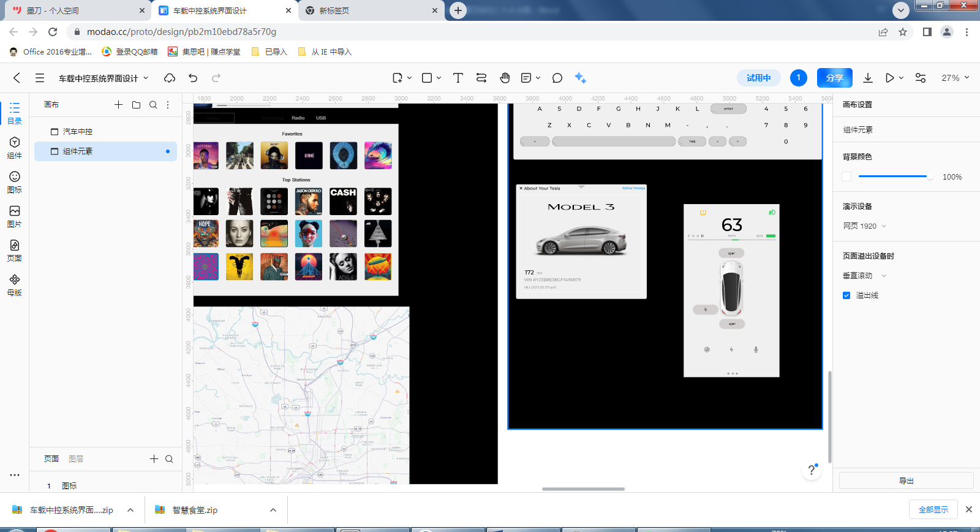Select the comment bubble tool
Image resolution: width=980 pixels, height=532 pixels.
click(557, 78)
